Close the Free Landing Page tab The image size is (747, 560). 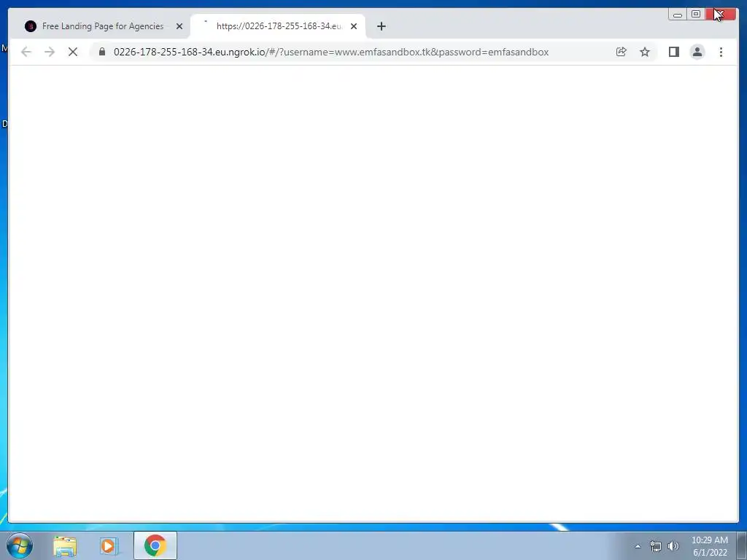[x=179, y=26]
